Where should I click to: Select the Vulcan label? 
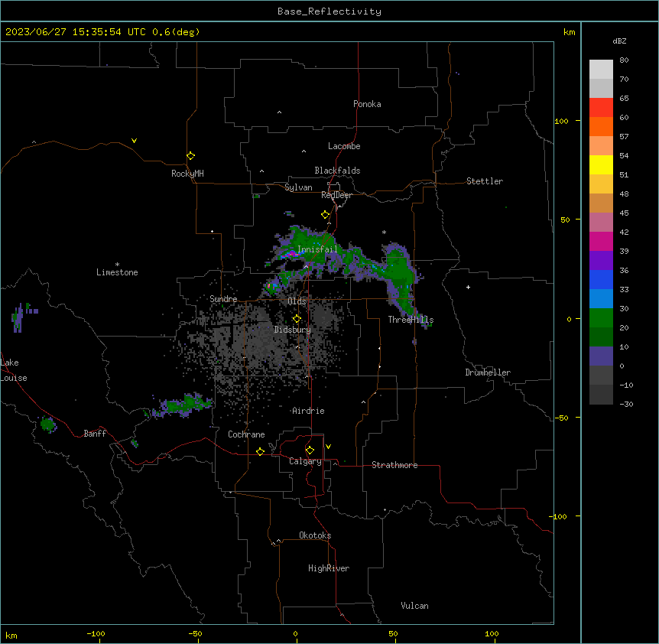(x=414, y=606)
